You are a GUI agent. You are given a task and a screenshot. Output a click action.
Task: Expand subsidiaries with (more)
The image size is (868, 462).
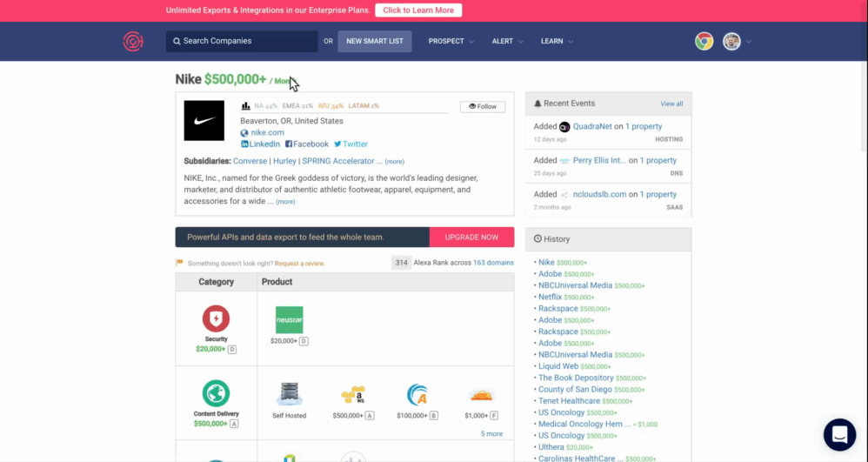pyautogui.click(x=395, y=162)
